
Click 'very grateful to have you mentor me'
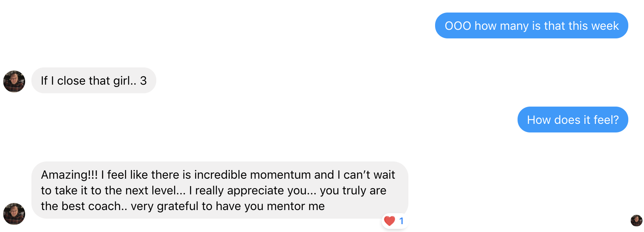pos(228,206)
